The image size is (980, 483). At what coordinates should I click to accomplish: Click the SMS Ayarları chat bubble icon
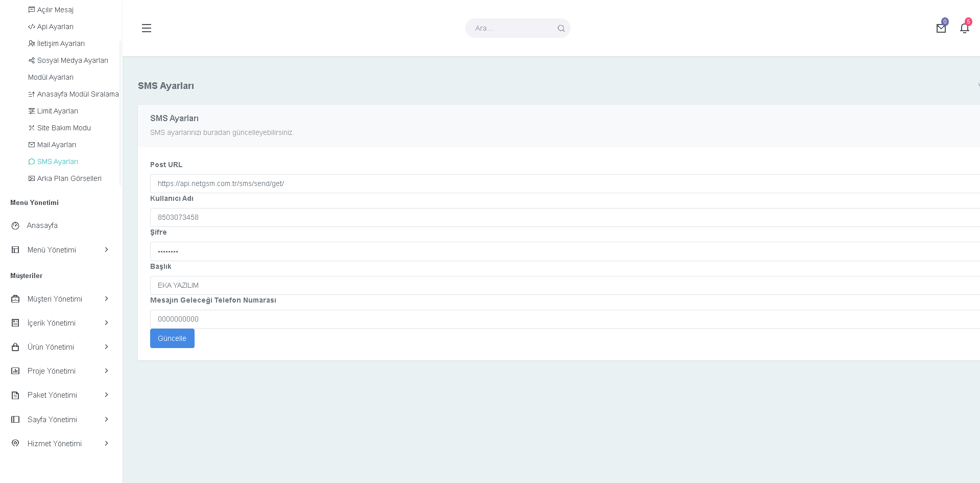click(32, 162)
